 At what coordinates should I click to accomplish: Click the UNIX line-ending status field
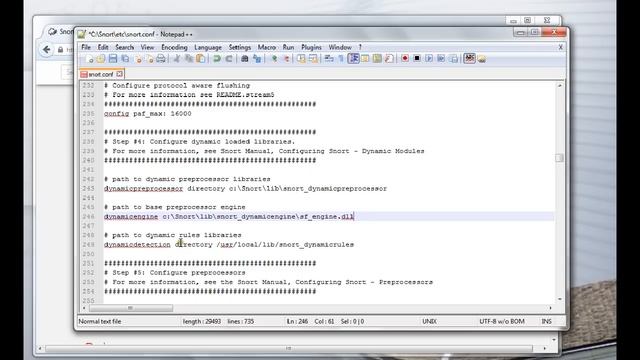[429, 322]
